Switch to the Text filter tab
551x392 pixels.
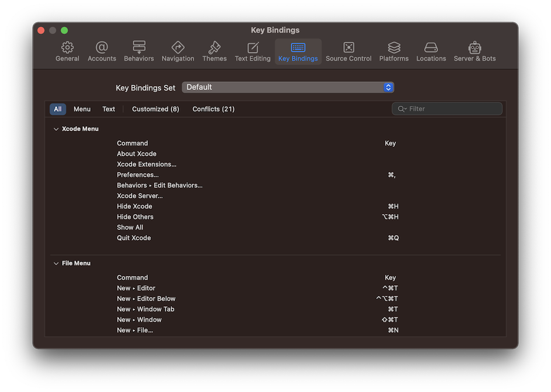109,109
